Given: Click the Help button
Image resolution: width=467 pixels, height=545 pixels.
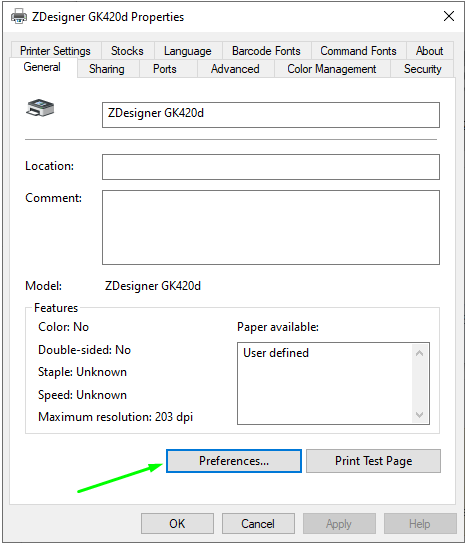Looking at the screenshot, I should coord(420,523).
